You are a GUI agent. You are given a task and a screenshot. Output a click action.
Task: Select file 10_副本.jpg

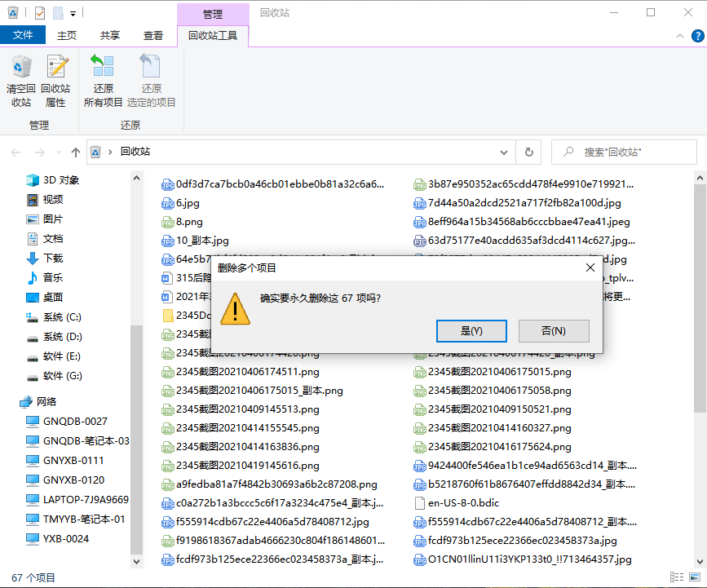[x=195, y=241]
